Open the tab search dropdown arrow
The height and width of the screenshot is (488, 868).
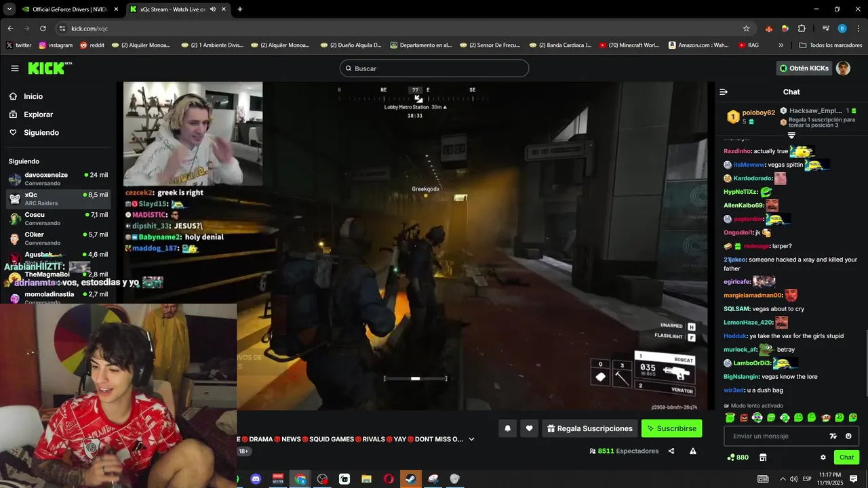9,9
